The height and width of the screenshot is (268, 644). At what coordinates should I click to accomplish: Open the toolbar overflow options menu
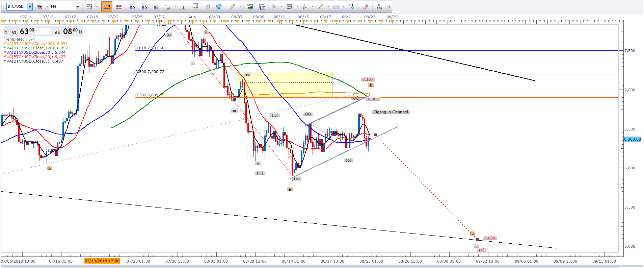coord(389,6)
